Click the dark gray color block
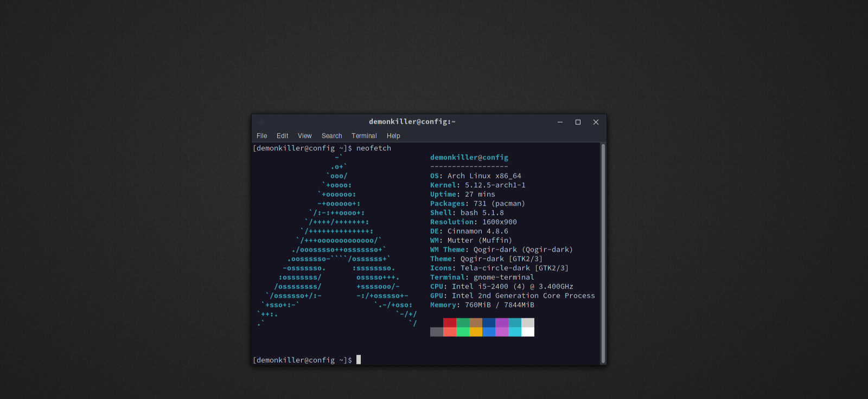The image size is (868, 399). click(x=437, y=332)
